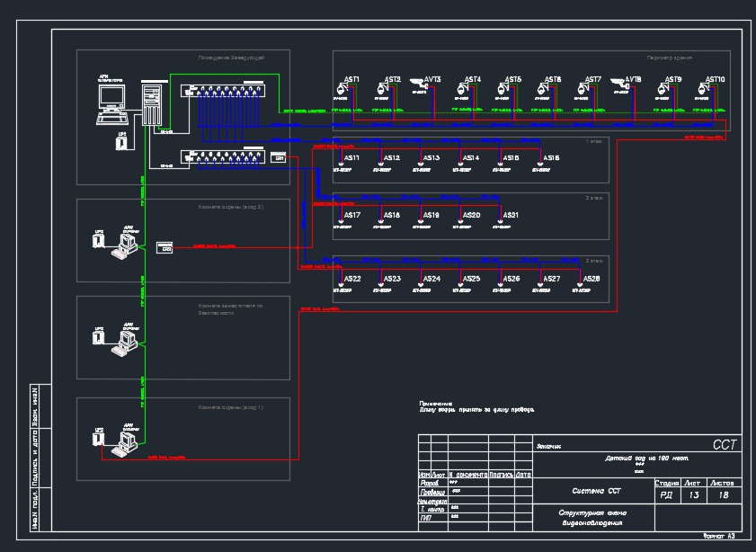
Task: Select the UPS symbol below the server
Action: (x=121, y=142)
